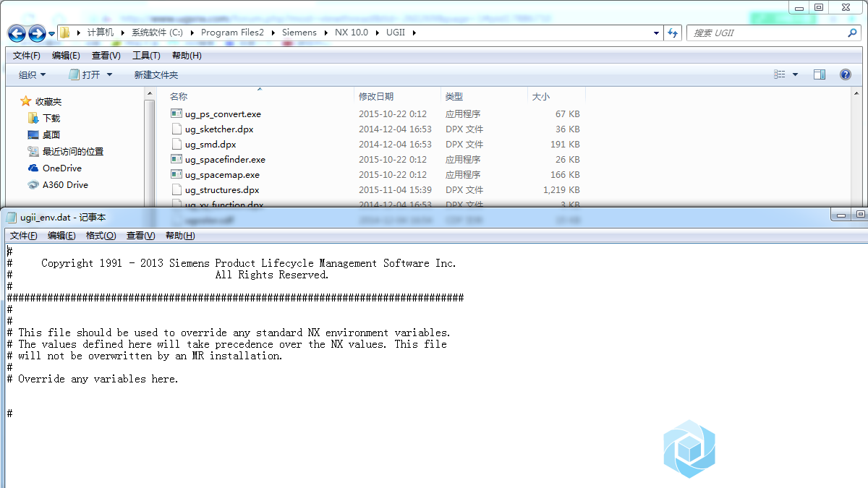Navigate to Siemens in breadcrumb
This screenshot has height=488, width=868.
[x=299, y=33]
